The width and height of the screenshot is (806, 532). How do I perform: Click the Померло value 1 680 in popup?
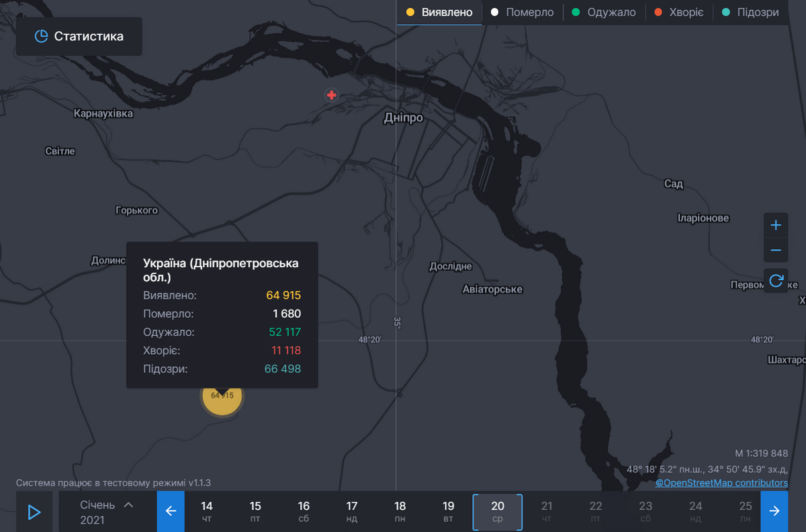(287, 314)
